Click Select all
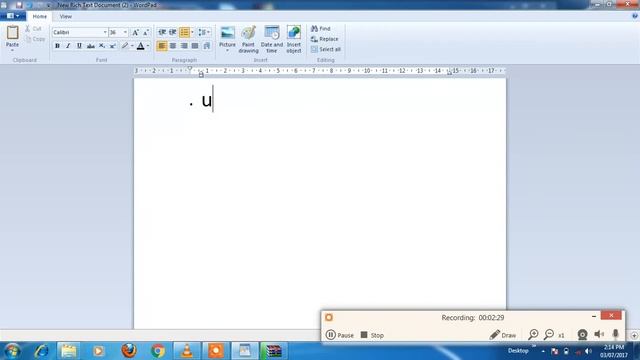The height and width of the screenshot is (360, 640). pyautogui.click(x=326, y=49)
